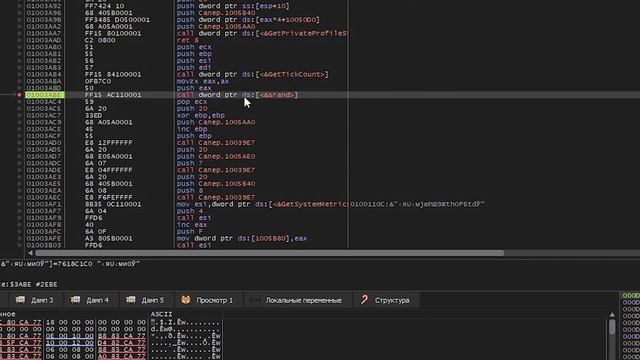Select address 01003AD0
640x360 pixels.
pyautogui.click(x=44, y=143)
